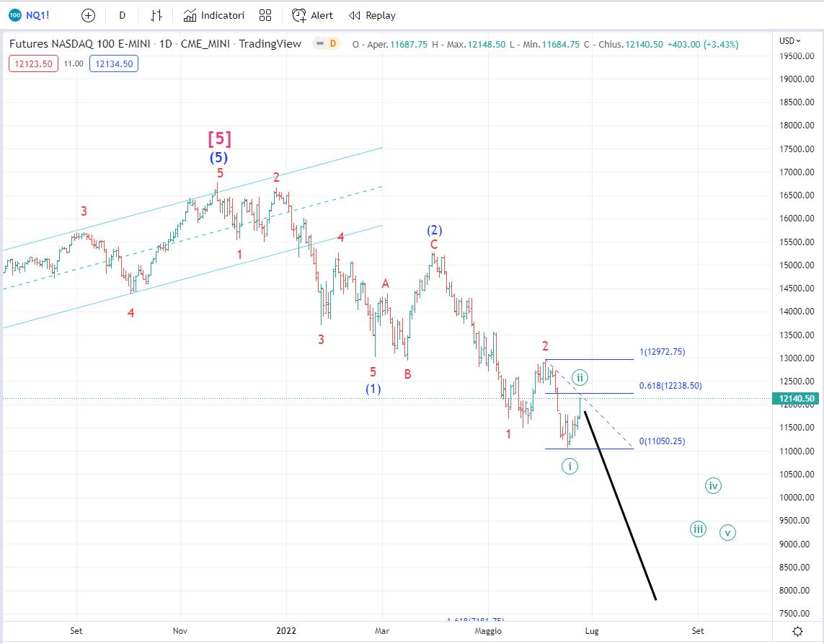The image size is (824, 644).
Task: Click the Lug label on time axis
Action: click(x=593, y=630)
